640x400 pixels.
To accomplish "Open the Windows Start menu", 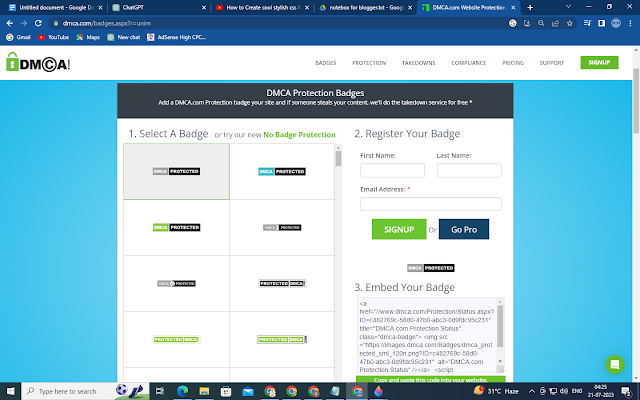I will point(10,391).
